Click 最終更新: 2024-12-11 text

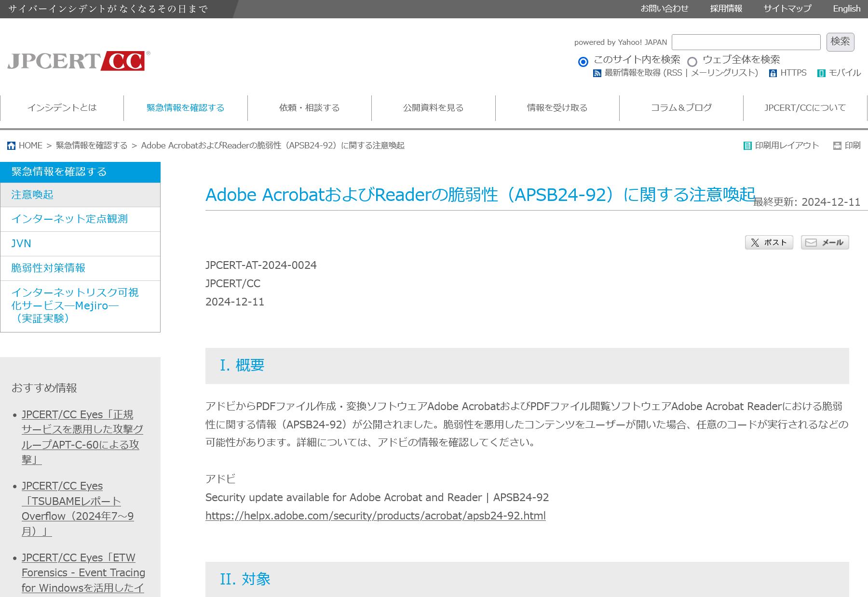(x=807, y=202)
